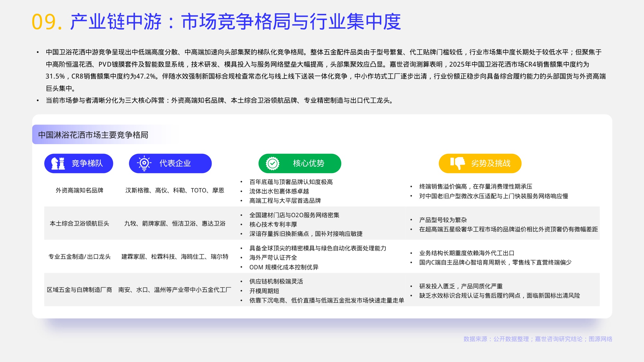Click the lightbulb gear icon beside 代表企业
This screenshot has height=362, width=644.
144,163
